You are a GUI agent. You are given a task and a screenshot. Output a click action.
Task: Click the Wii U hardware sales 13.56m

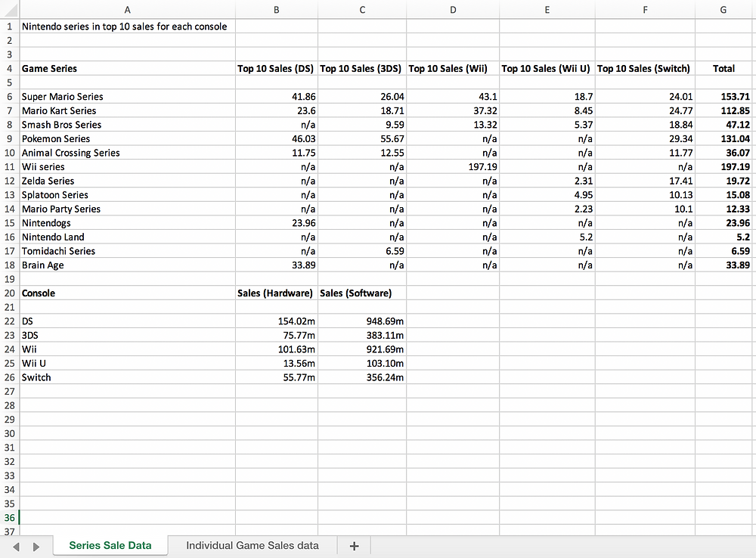pyautogui.click(x=276, y=363)
